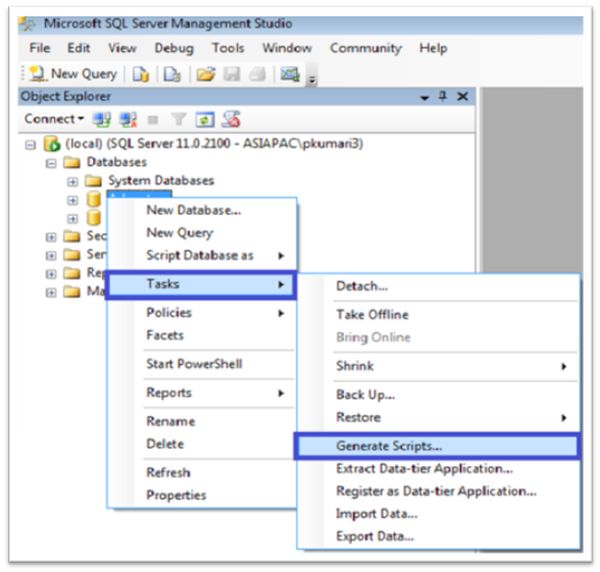Choose New Database... from context menu

(202, 210)
